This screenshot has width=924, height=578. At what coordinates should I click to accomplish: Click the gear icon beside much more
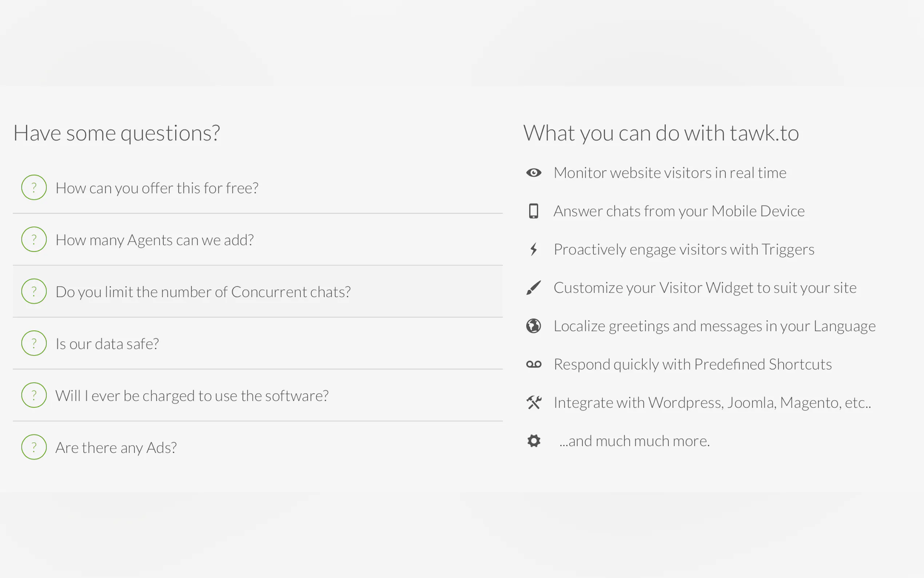(533, 441)
